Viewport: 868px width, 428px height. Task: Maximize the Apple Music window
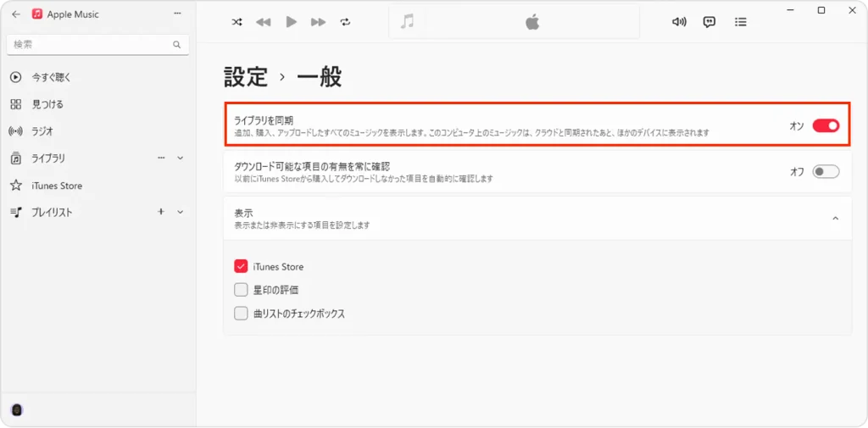(x=821, y=10)
